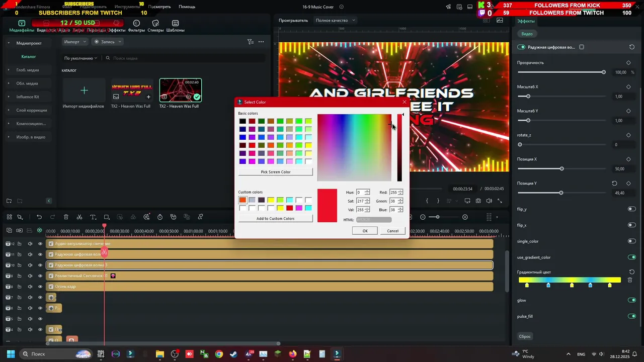Open the Полное качество quality dropdown
The height and width of the screenshot is (362, 644).
336,21
